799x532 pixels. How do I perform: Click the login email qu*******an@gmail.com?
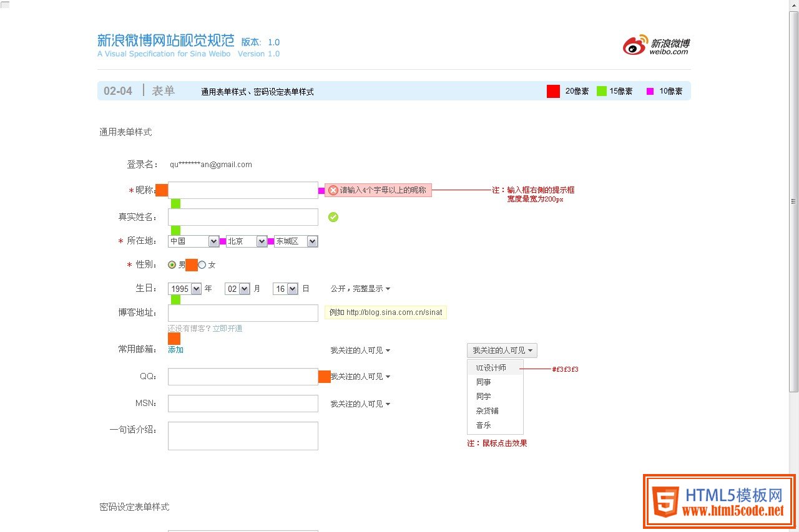[211, 165]
